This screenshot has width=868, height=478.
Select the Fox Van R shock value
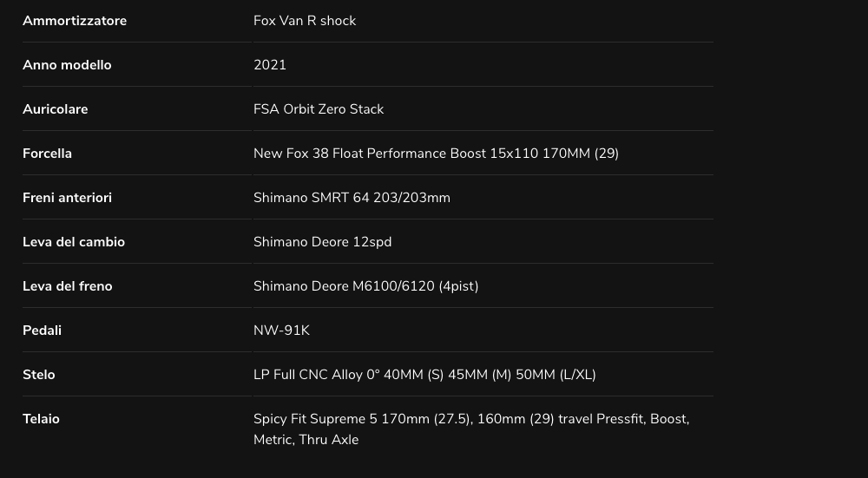(x=305, y=21)
